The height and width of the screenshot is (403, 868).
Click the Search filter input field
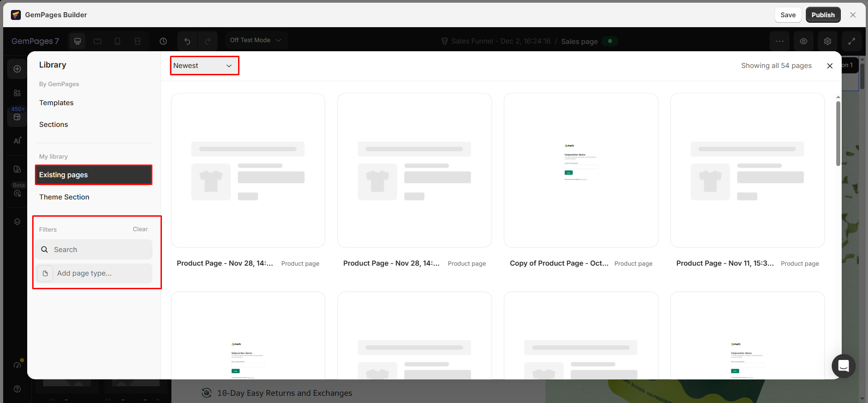point(94,250)
